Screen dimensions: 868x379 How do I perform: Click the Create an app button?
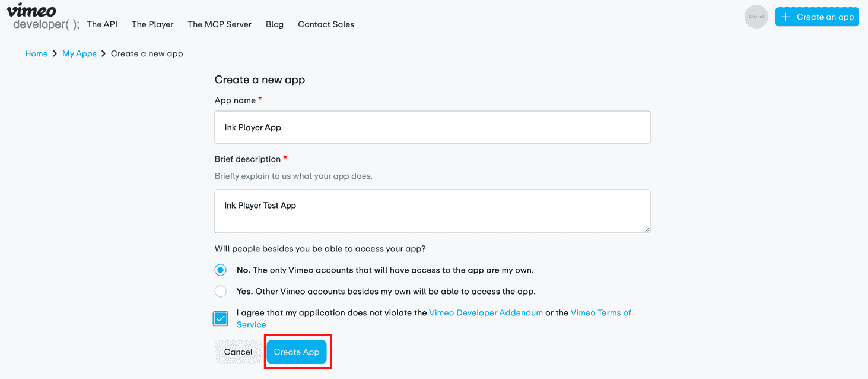pos(817,17)
